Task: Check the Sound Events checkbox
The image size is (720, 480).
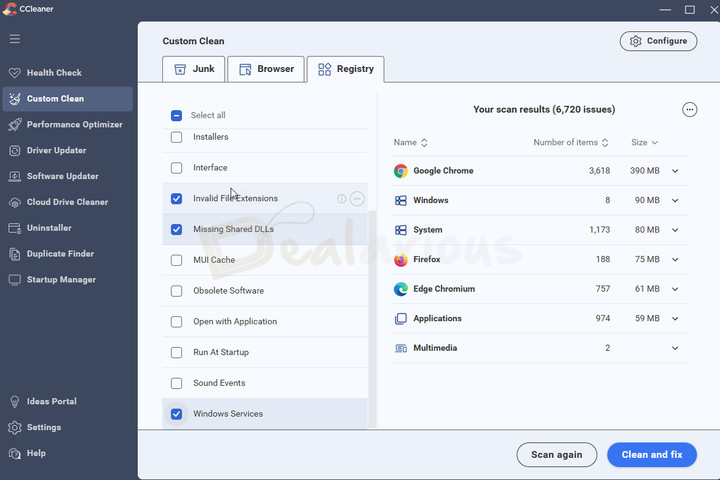Action: tap(176, 383)
